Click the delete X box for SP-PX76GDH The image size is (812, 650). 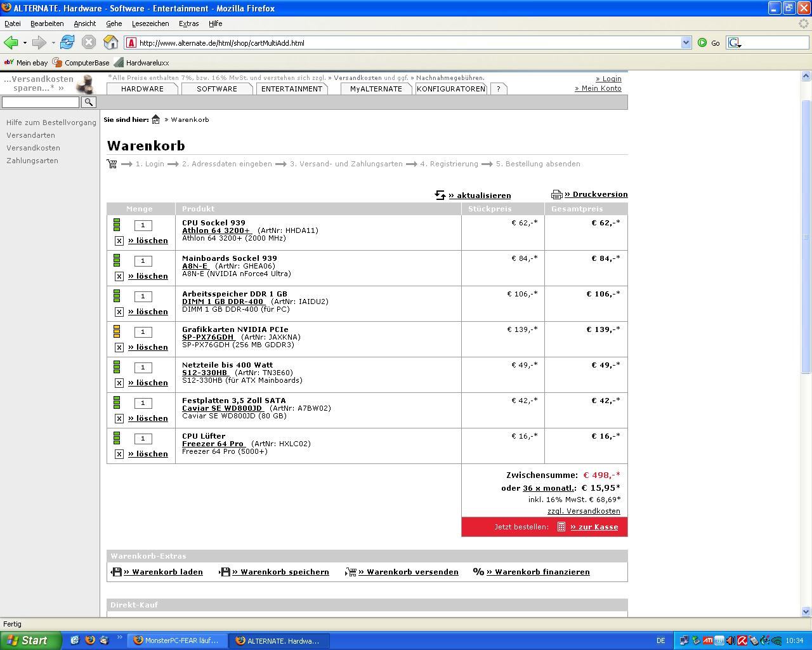[119, 347]
